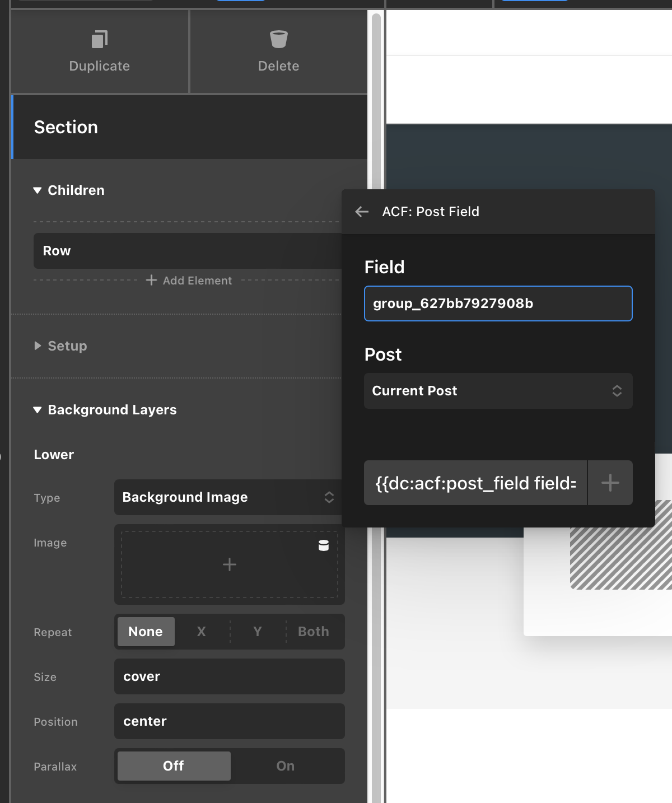This screenshot has height=803, width=672.
Task: Click the Lower layer label
Action: point(54,455)
